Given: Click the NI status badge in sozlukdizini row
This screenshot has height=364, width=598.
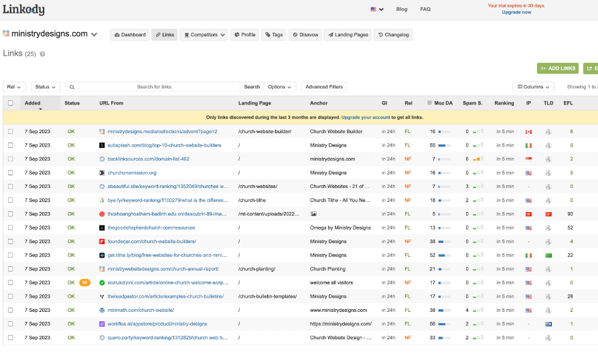Looking at the screenshot, I should coord(85,282).
